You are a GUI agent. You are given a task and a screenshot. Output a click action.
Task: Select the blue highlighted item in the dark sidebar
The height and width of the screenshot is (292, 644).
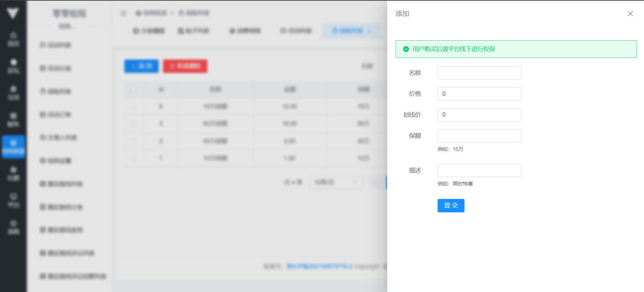[13, 147]
